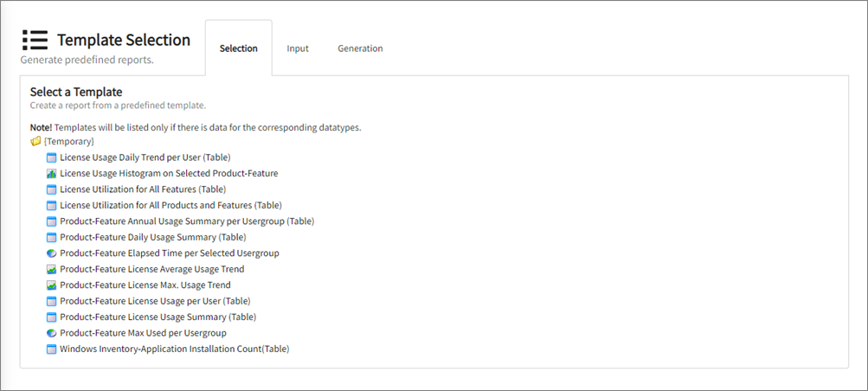This screenshot has width=868, height=391.
Task: Click the trend chart icon for License Max. Usage
Action: point(51,285)
